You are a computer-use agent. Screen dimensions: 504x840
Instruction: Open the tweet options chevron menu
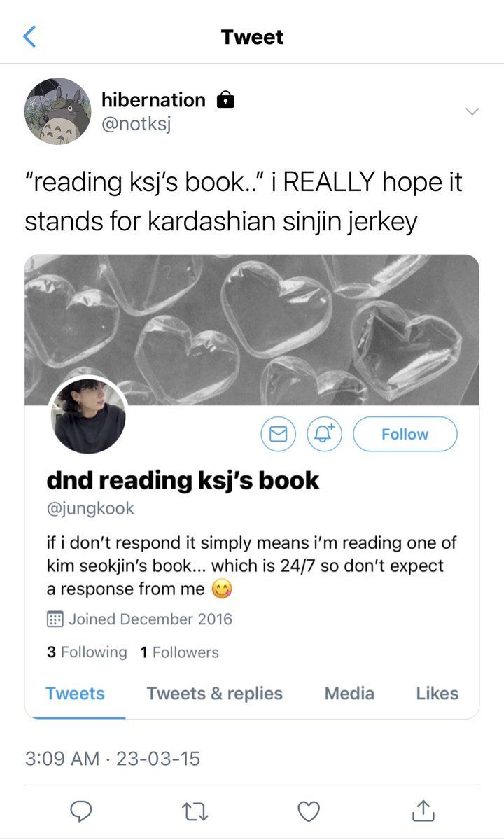tap(472, 111)
